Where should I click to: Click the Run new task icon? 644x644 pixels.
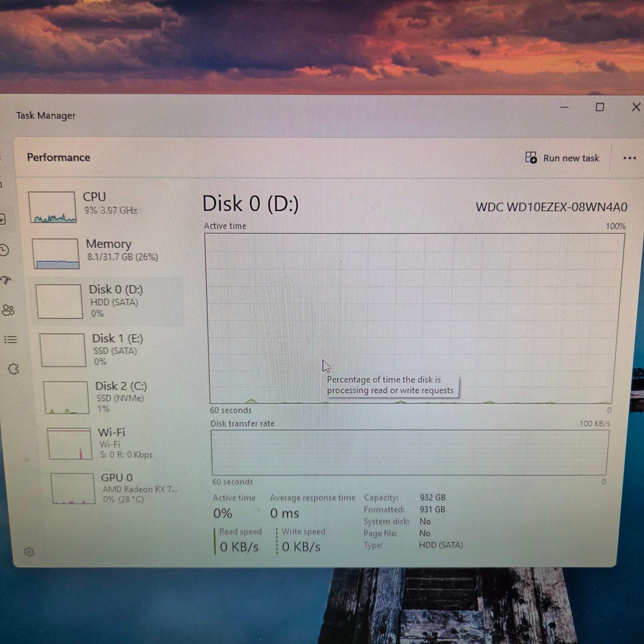pyautogui.click(x=531, y=157)
